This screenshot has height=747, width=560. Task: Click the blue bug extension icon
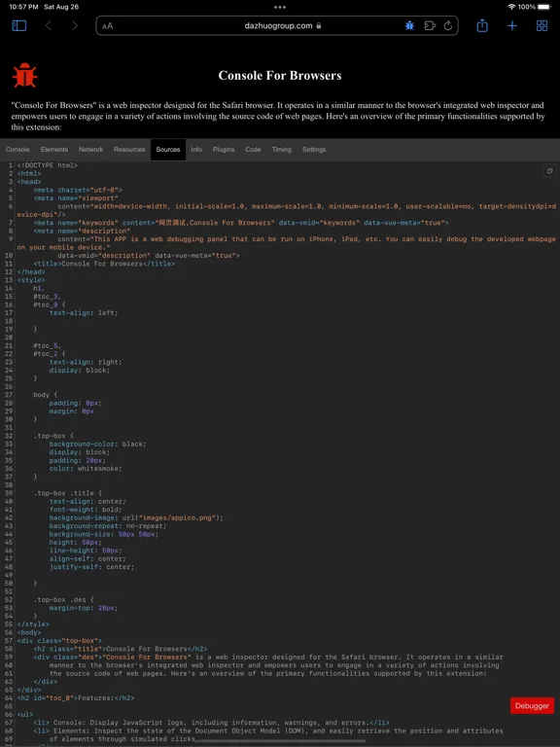tap(409, 25)
